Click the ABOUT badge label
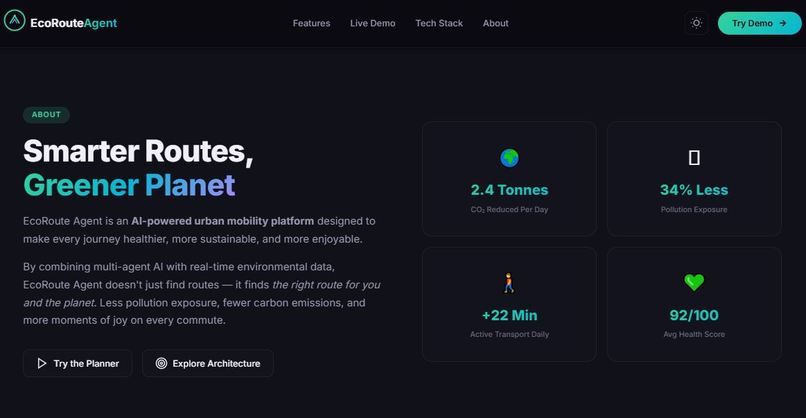Viewport: 806px width, 418px height. coord(46,115)
